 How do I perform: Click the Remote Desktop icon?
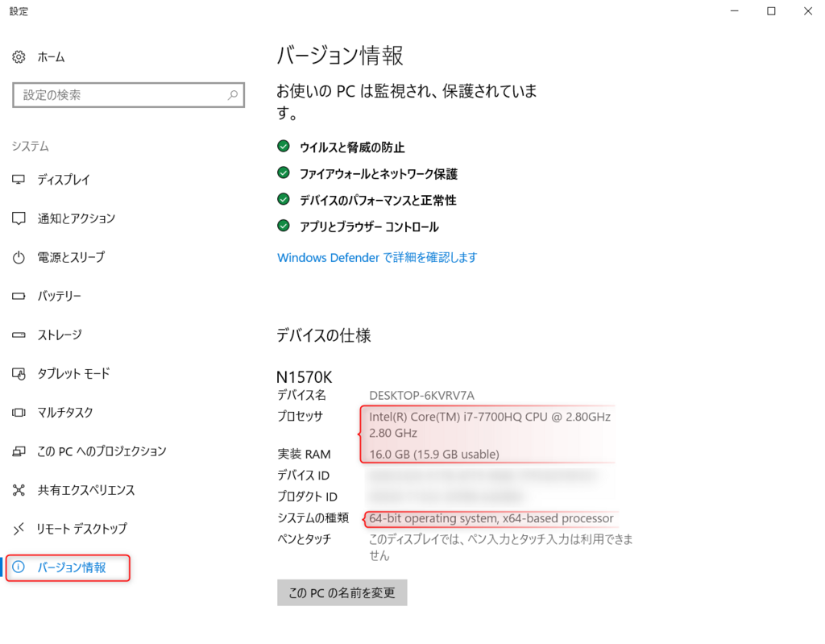(x=19, y=529)
